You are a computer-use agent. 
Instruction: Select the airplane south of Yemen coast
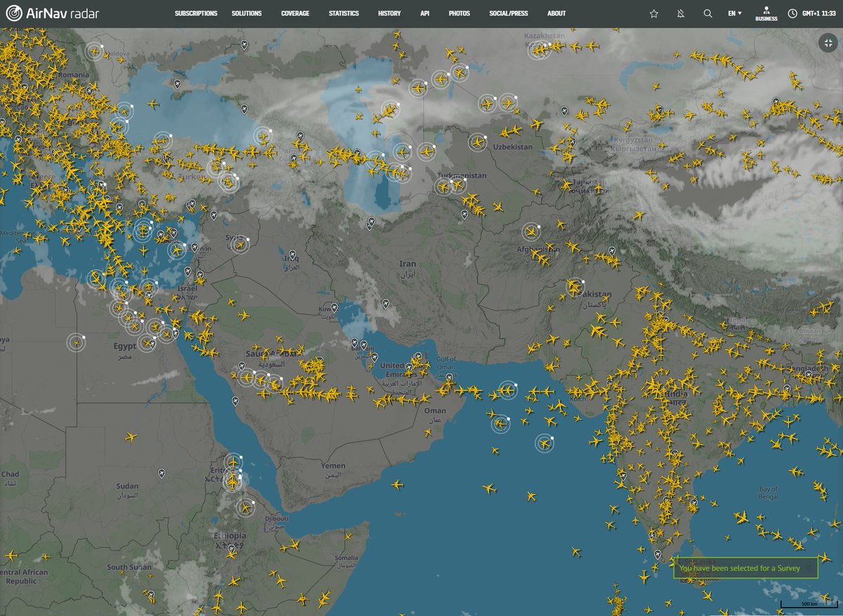point(398,485)
